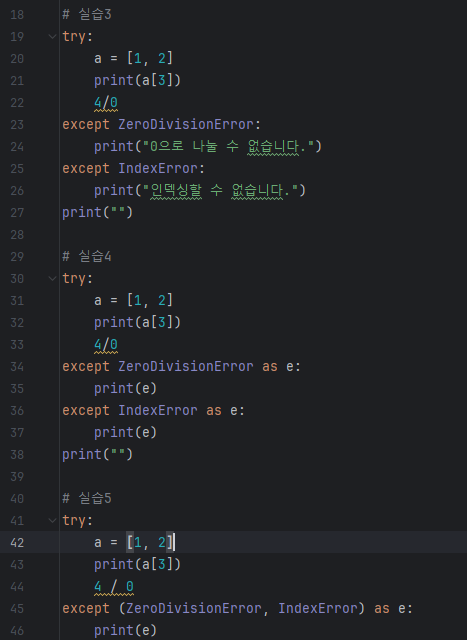Click the 'try:' keyword on line 30
This screenshot has width=467, height=640.
(78, 279)
